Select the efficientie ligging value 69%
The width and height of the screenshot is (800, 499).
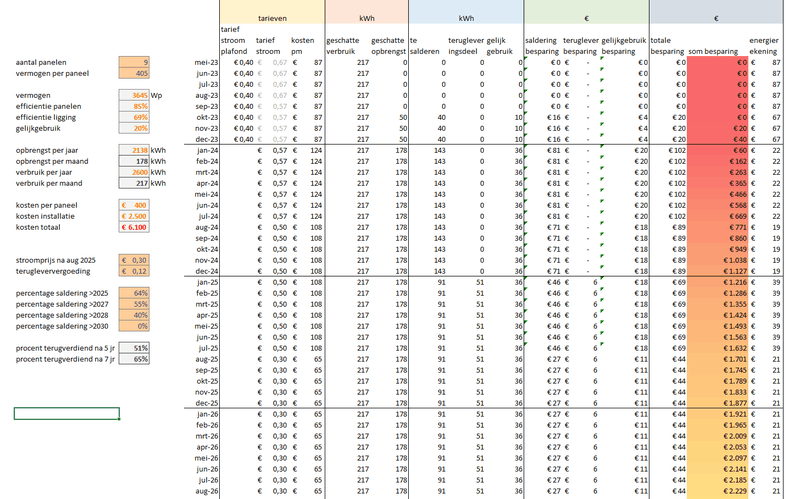[x=134, y=117]
